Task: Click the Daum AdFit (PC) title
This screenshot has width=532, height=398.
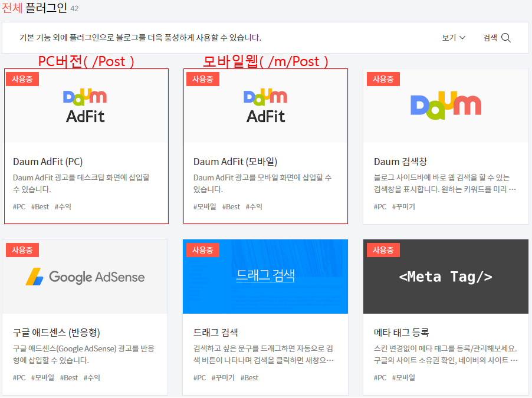Action: tap(48, 162)
